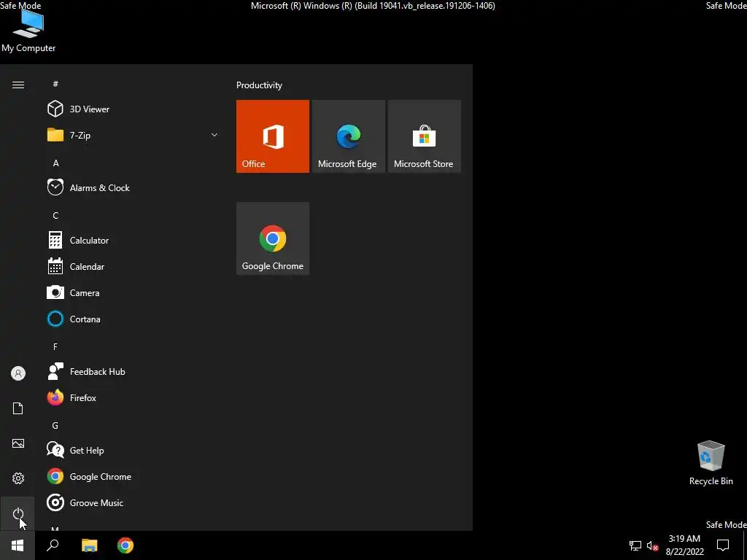The width and height of the screenshot is (747, 560).
Task: Click the clock showing 3:19 AM
Action: [x=684, y=545]
